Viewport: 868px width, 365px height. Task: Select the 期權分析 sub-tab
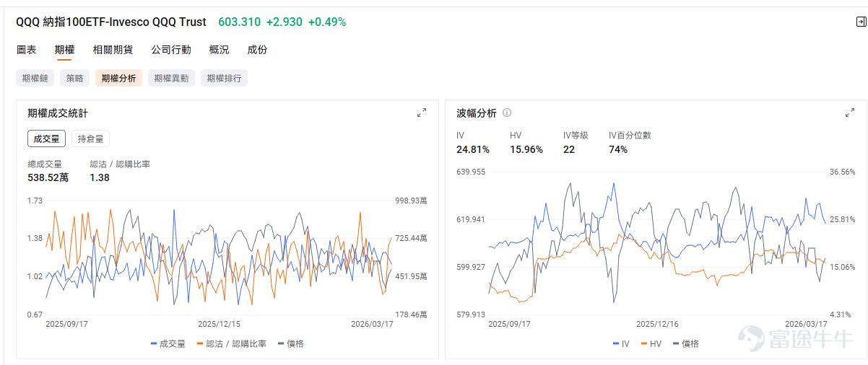click(118, 78)
